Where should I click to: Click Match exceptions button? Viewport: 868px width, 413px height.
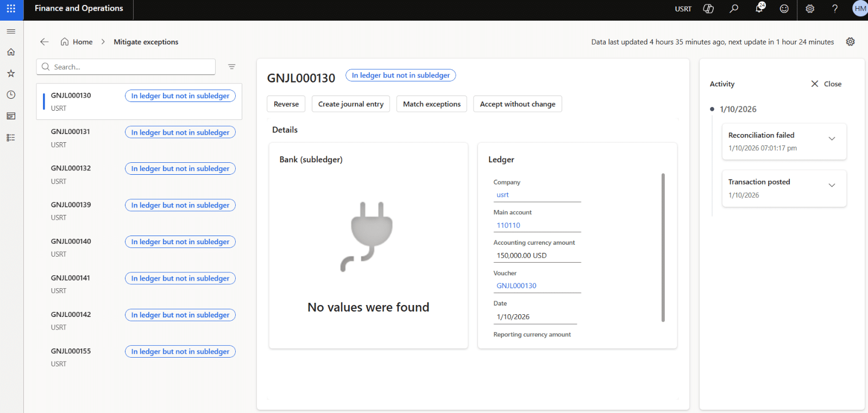(x=431, y=104)
